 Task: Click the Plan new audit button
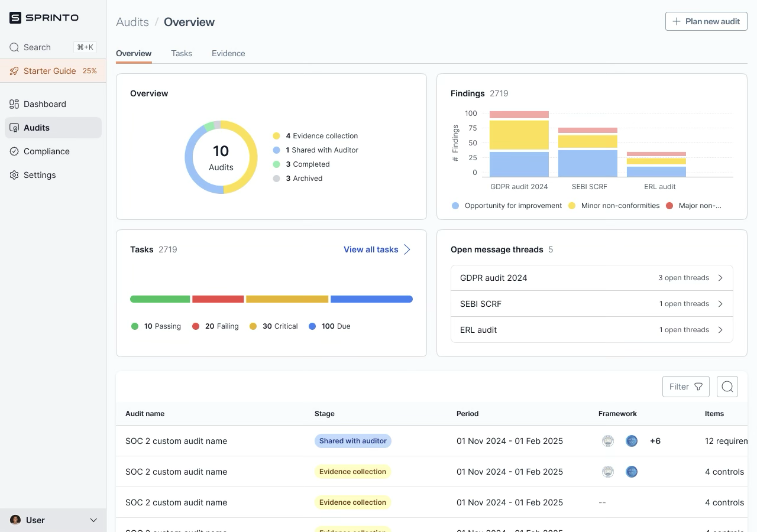[706, 21]
